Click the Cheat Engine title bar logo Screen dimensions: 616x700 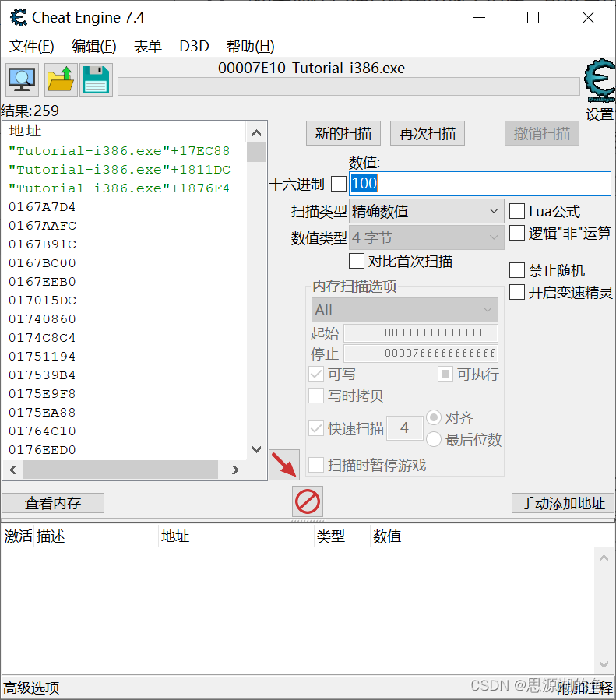(x=19, y=18)
